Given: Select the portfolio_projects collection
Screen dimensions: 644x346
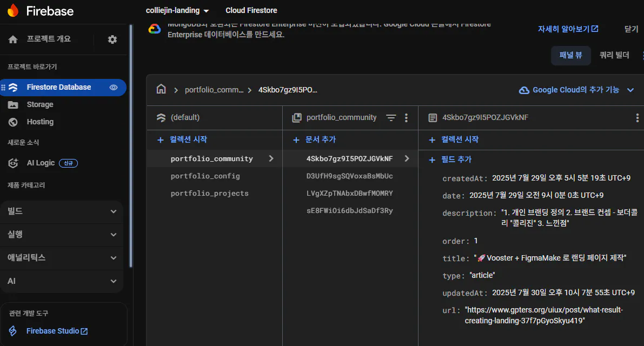Looking at the screenshot, I should click(209, 194).
